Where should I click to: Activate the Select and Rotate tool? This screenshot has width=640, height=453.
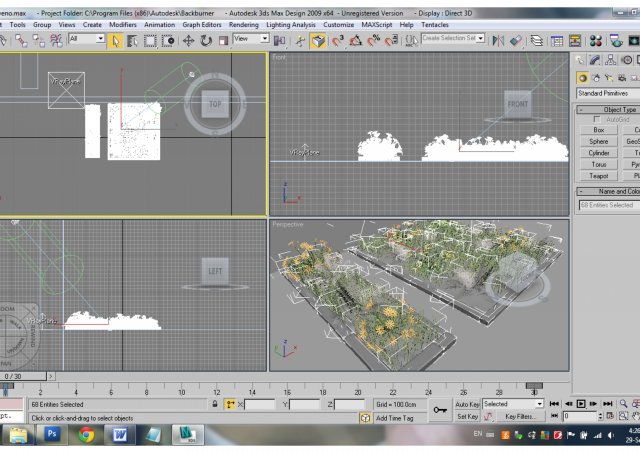point(205,40)
